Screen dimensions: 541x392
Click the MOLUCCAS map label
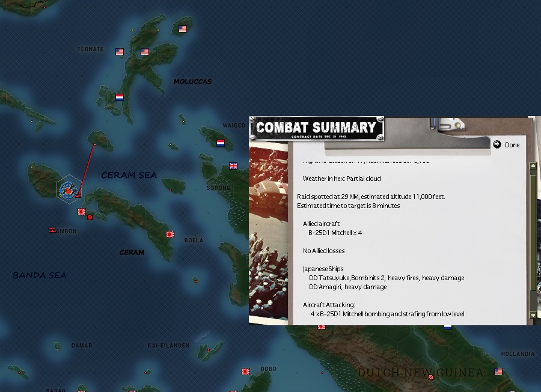click(192, 81)
